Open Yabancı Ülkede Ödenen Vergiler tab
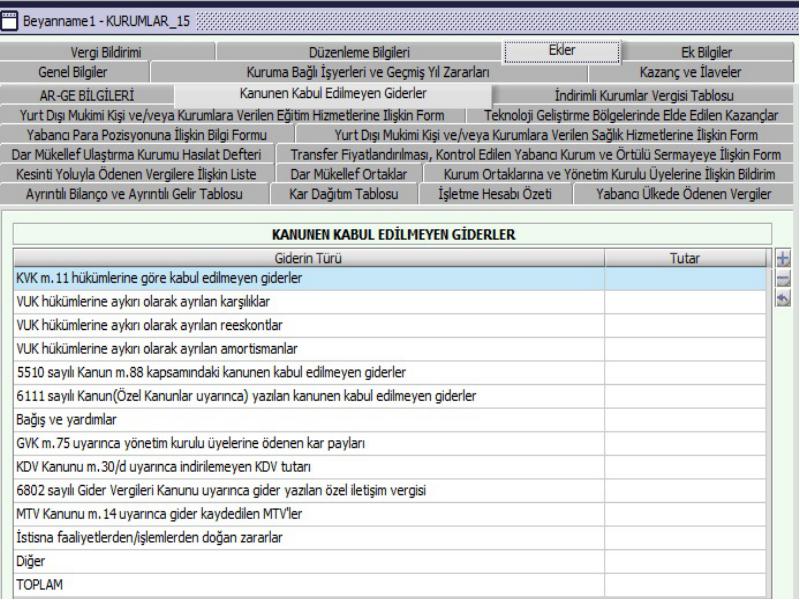The image size is (800, 600). (x=684, y=194)
